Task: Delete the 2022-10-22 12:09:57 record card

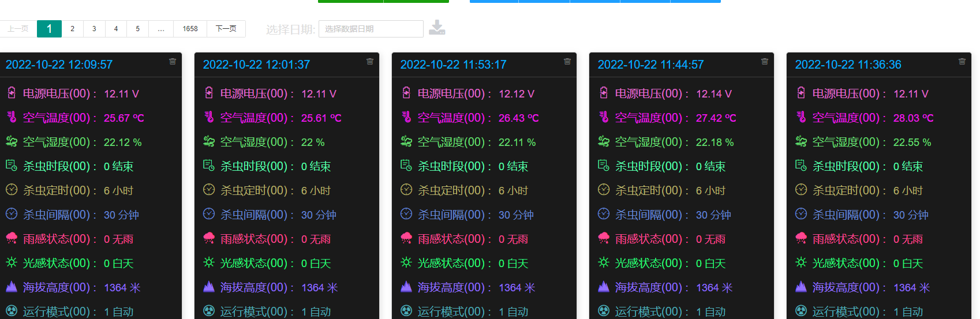Action: [x=173, y=61]
